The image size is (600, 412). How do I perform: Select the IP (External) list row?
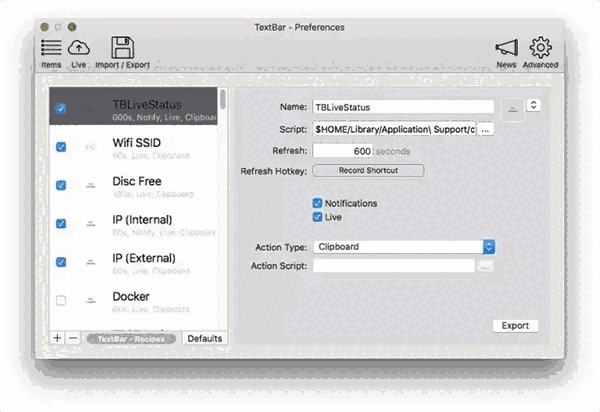(x=133, y=262)
